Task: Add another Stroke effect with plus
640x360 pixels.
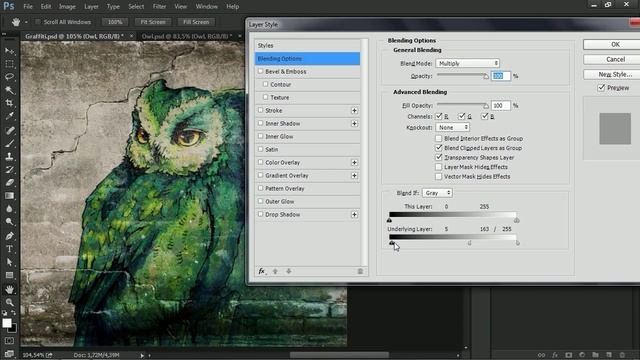Action: [x=354, y=111]
